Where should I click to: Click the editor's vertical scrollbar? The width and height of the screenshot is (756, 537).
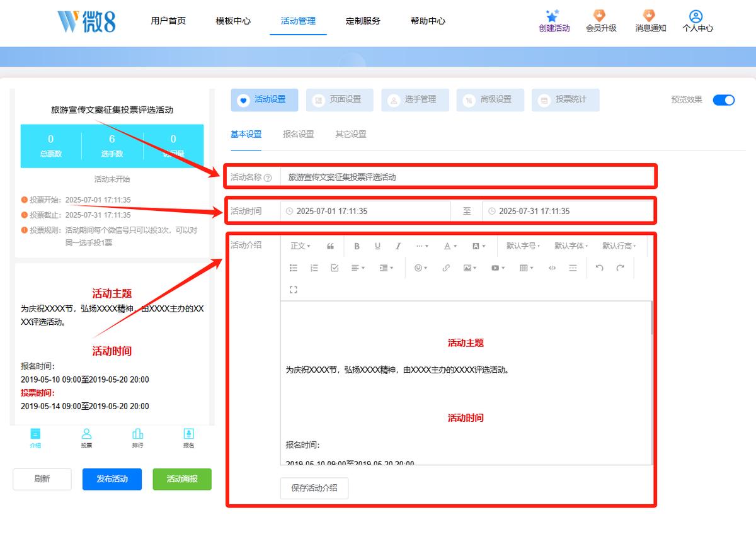point(651,318)
